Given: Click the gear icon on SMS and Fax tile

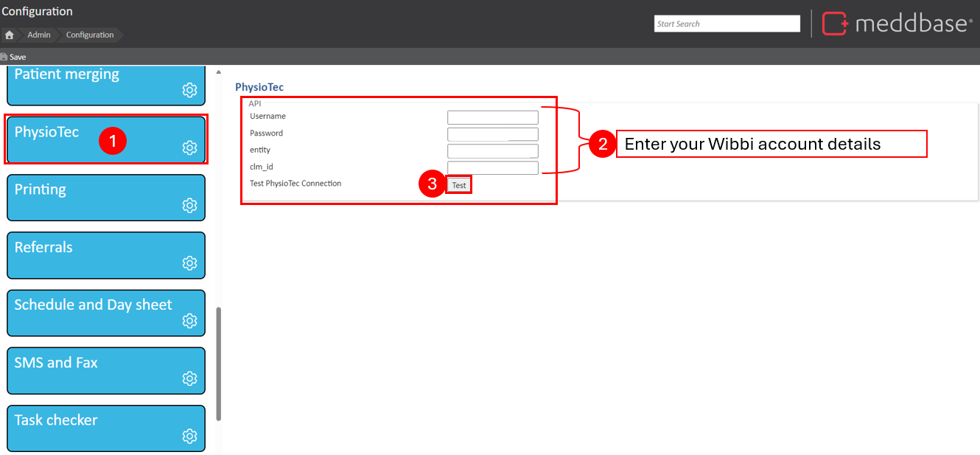Looking at the screenshot, I should pyautogui.click(x=189, y=378).
